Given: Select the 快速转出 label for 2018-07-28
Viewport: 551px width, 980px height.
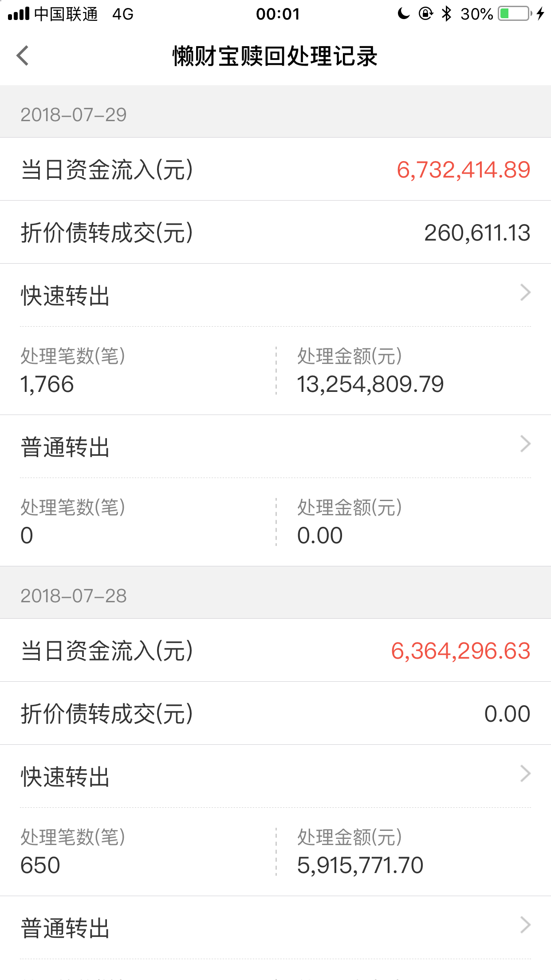Looking at the screenshot, I should coord(65,777).
